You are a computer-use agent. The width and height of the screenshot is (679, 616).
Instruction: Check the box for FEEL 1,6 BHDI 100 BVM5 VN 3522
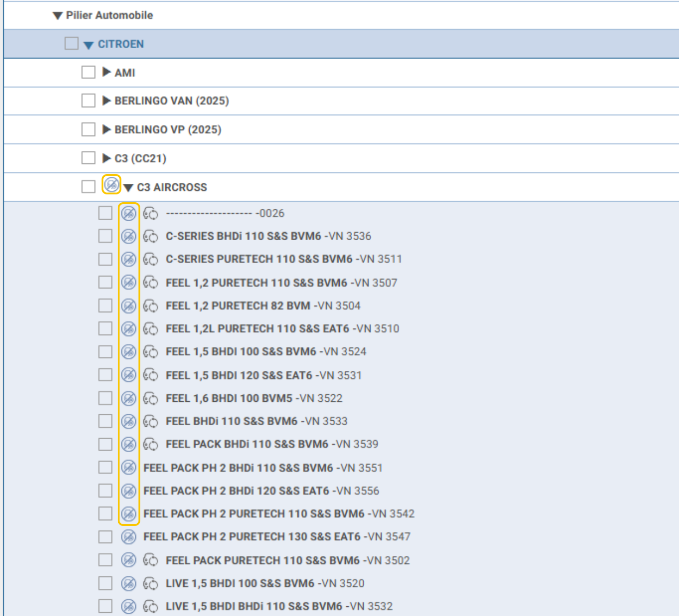(105, 398)
